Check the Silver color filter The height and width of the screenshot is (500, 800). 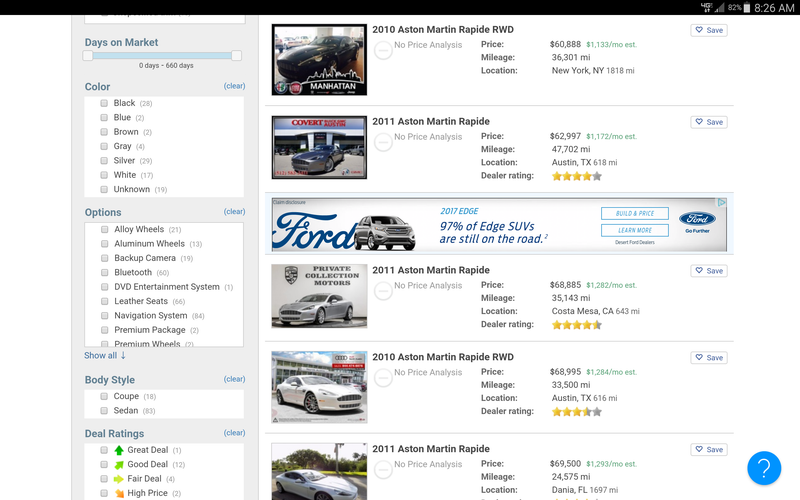pos(104,161)
